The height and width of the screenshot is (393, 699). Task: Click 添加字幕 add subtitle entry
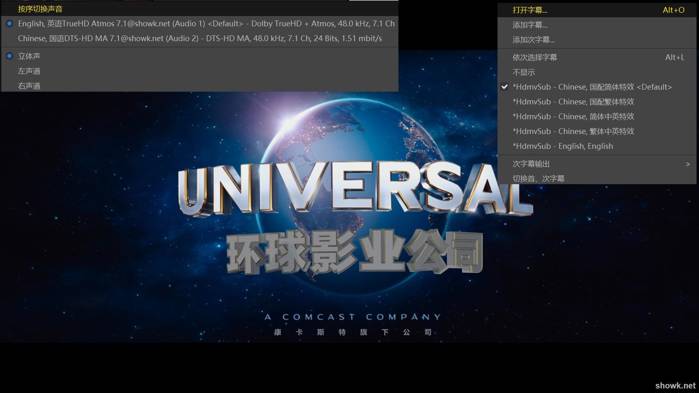(x=597, y=25)
